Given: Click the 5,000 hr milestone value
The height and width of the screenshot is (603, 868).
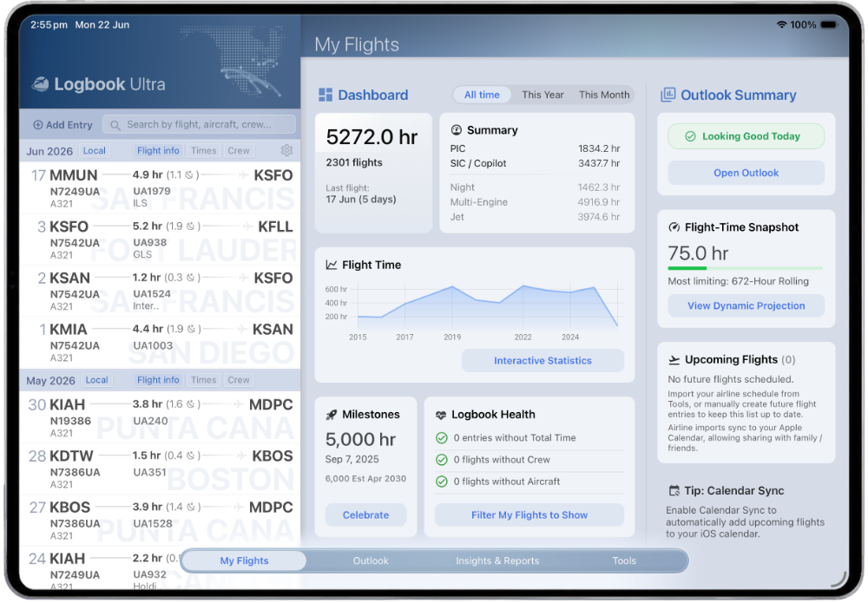Looking at the screenshot, I should [x=360, y=440].
